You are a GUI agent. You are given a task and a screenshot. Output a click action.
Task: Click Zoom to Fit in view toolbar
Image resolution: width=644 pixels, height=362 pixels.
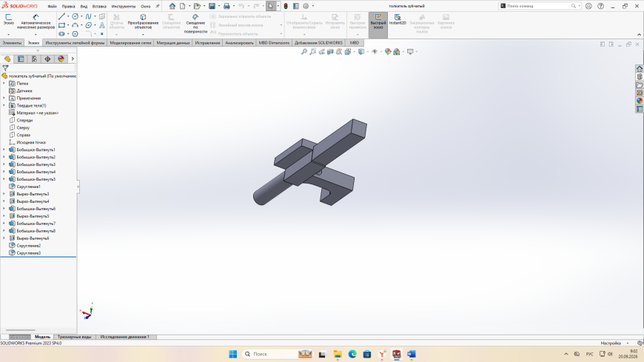(304, 52)
